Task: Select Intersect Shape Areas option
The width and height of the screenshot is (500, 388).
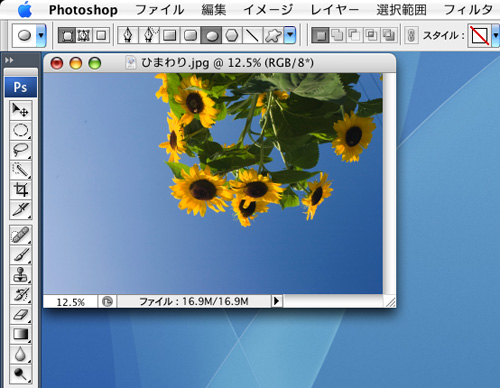Action: point(371,35)
